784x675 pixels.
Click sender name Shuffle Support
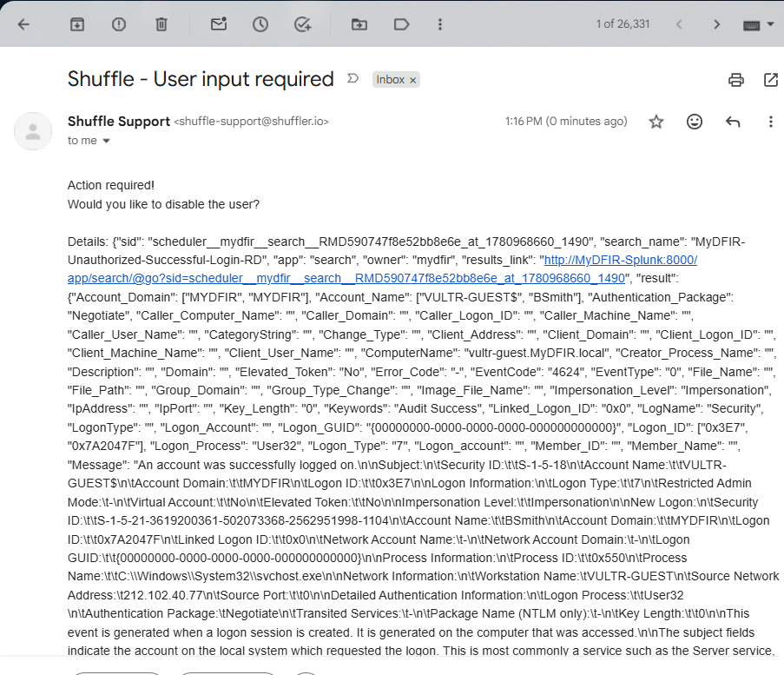pyautogui.click(x=119, y=121)
